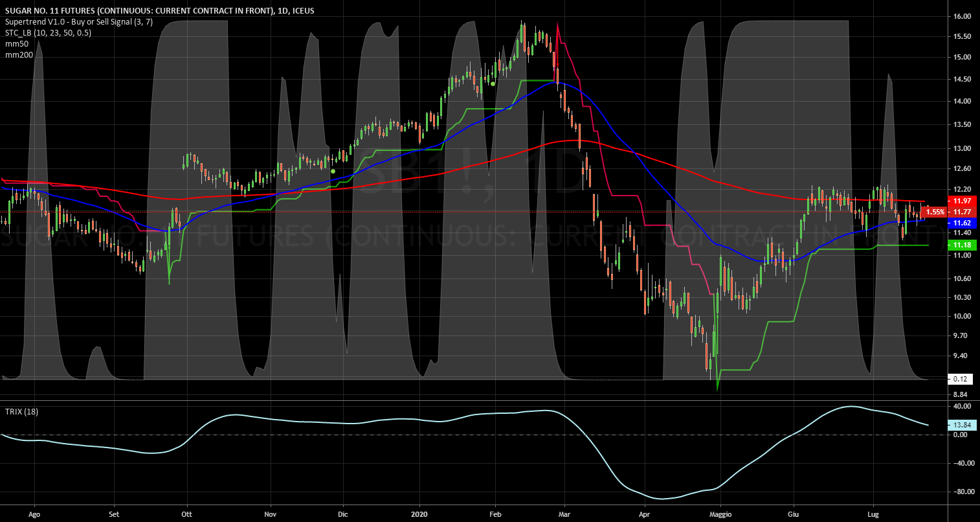Click the green 11.18 price tag
Image resolution: width=980 pixels, height=522 pixels.
point(961,245)
